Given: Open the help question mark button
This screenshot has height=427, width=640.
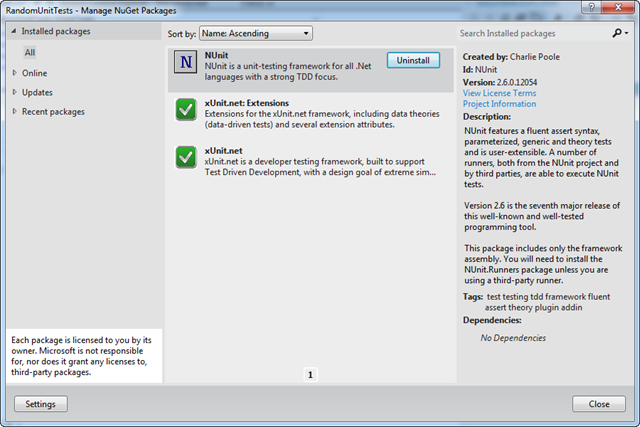Looking at the screenshot, I should [592, 7].
